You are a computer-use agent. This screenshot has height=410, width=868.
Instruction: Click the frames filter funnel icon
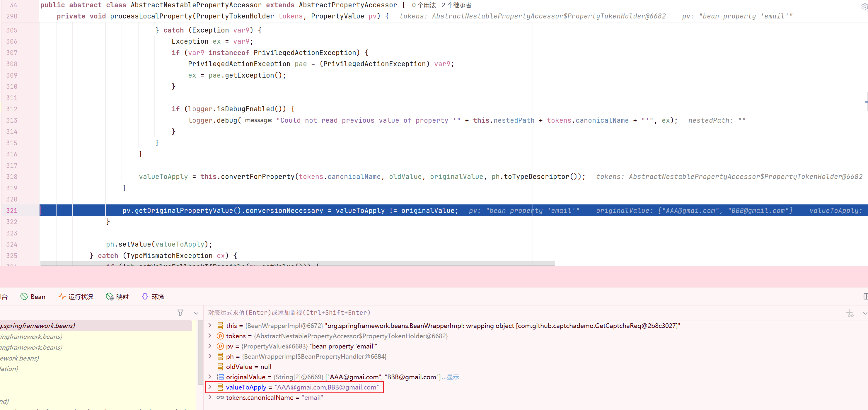(180, 313)
